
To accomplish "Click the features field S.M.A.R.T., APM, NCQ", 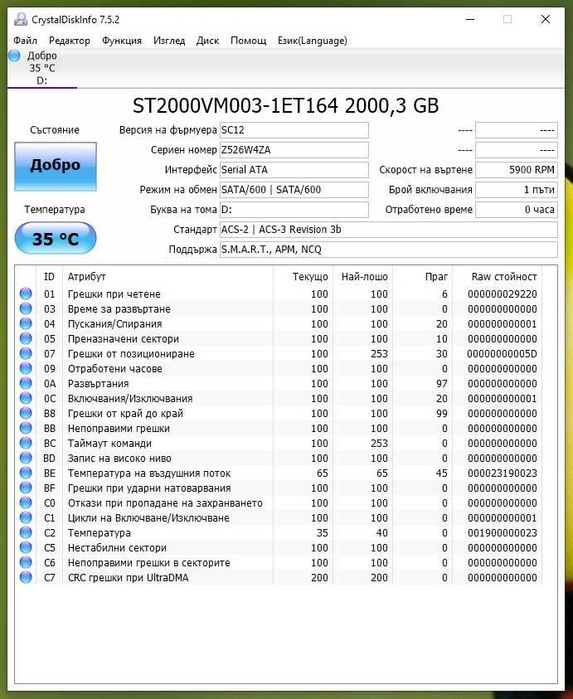I will click(x=388, y=249).
